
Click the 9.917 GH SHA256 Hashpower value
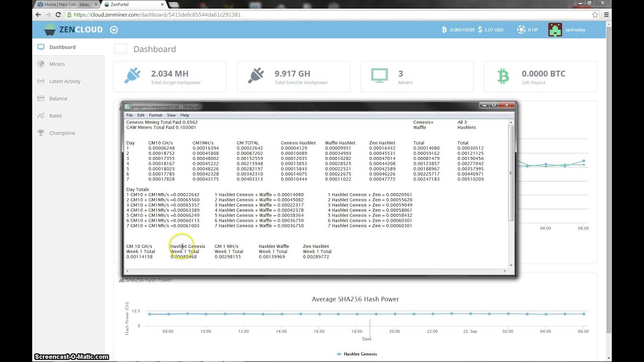292,73
